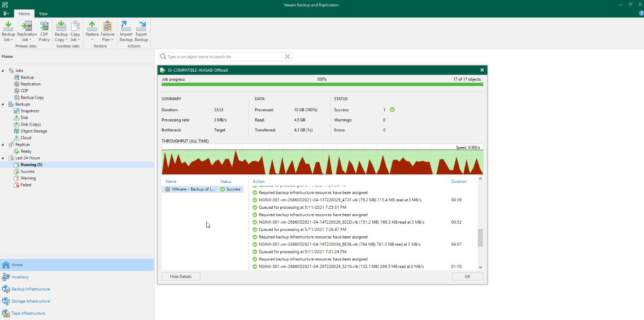Viewport: 644px width, 320px height.
Task: Select the Disk backups node
Action: 24,117
